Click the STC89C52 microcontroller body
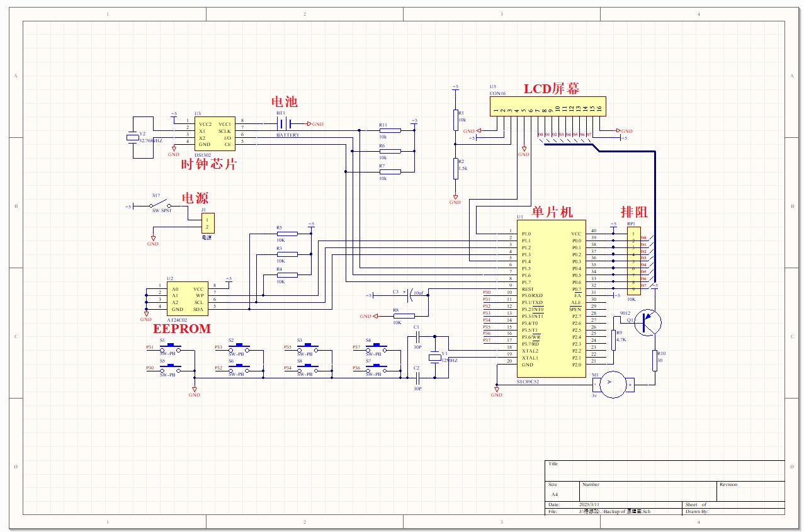The image size is (804, 532). click(551, 298)
